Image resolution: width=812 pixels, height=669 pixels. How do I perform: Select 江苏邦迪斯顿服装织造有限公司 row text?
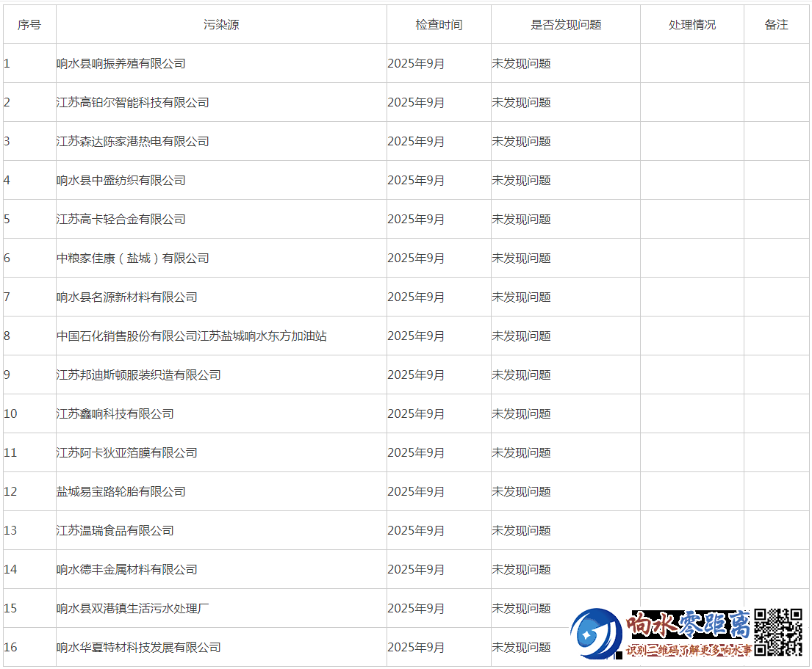click(x=139, y=375)
